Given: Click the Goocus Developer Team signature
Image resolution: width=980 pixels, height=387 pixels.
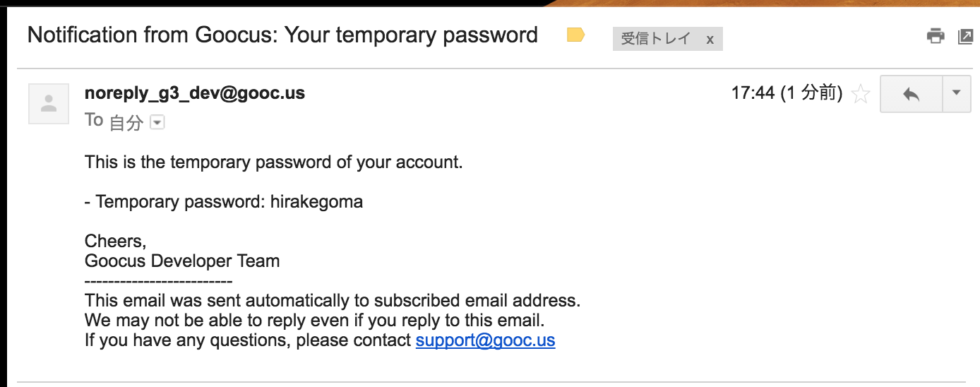Looking at the screenshot, I should (x=182, y=261).
